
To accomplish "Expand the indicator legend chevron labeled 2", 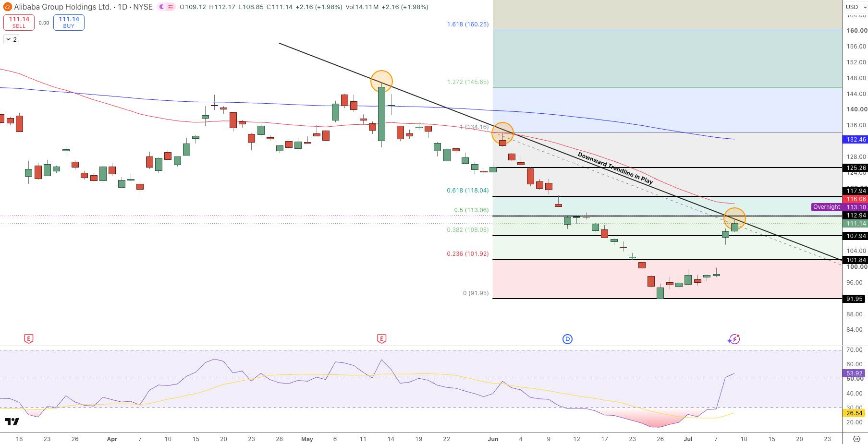I will (12, 39).
